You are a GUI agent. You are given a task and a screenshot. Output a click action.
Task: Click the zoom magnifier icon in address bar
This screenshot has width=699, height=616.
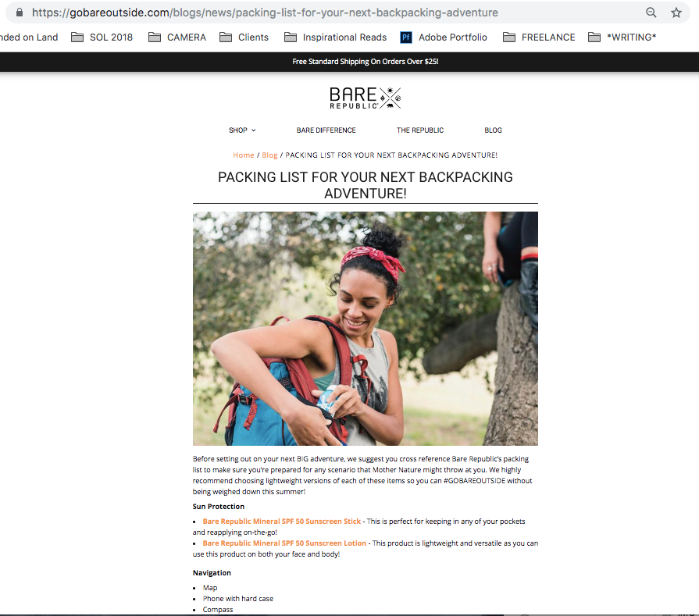click(651, 12)
